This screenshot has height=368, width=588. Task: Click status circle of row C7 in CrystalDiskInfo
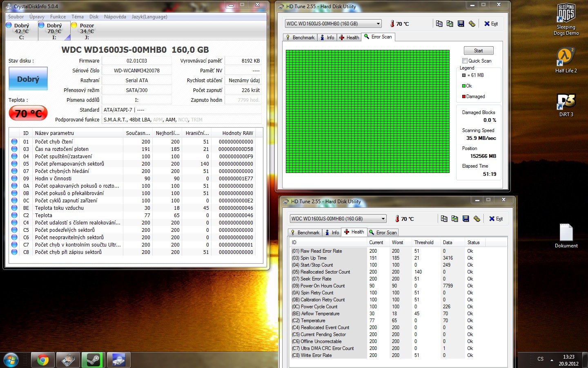point(14,245)
